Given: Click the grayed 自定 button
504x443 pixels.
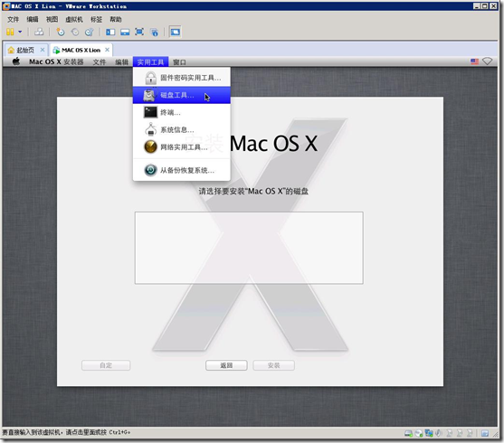Looking at the screenshot, I should coord(106,365).
